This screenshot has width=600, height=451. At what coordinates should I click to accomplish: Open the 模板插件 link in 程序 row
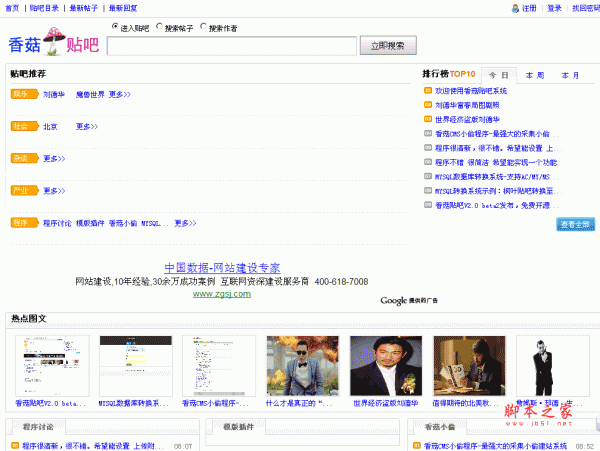90,223
